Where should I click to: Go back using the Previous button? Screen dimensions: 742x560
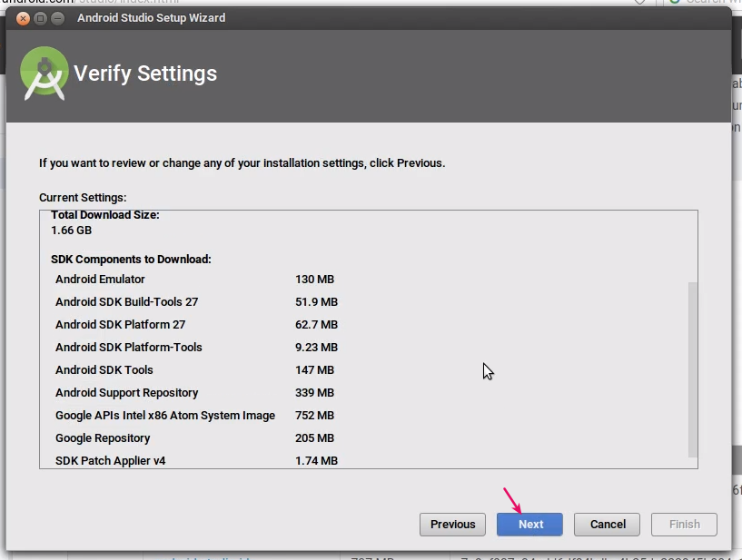[x=452, y=524]
